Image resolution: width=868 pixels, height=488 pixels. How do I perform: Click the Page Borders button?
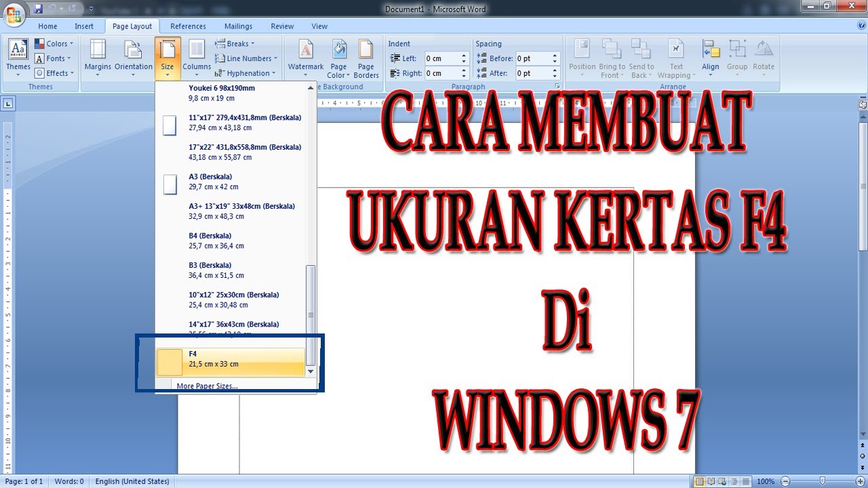click(x=366, y=58)
